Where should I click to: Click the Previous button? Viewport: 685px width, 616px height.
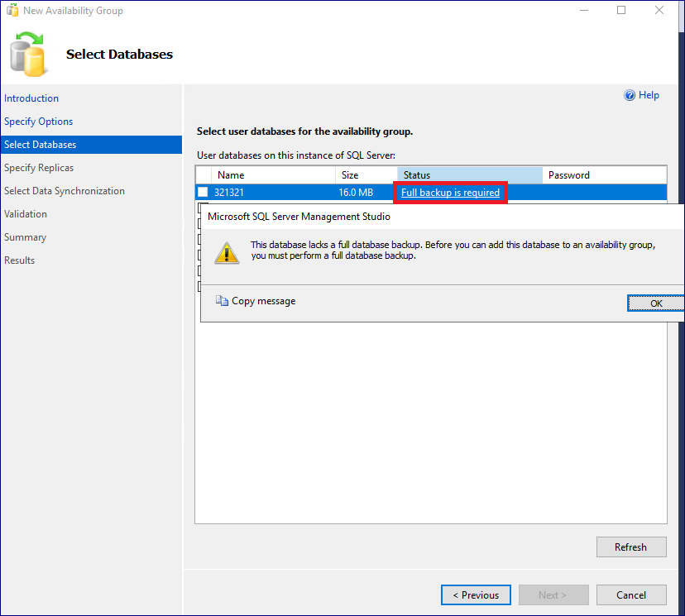point(476,595)
